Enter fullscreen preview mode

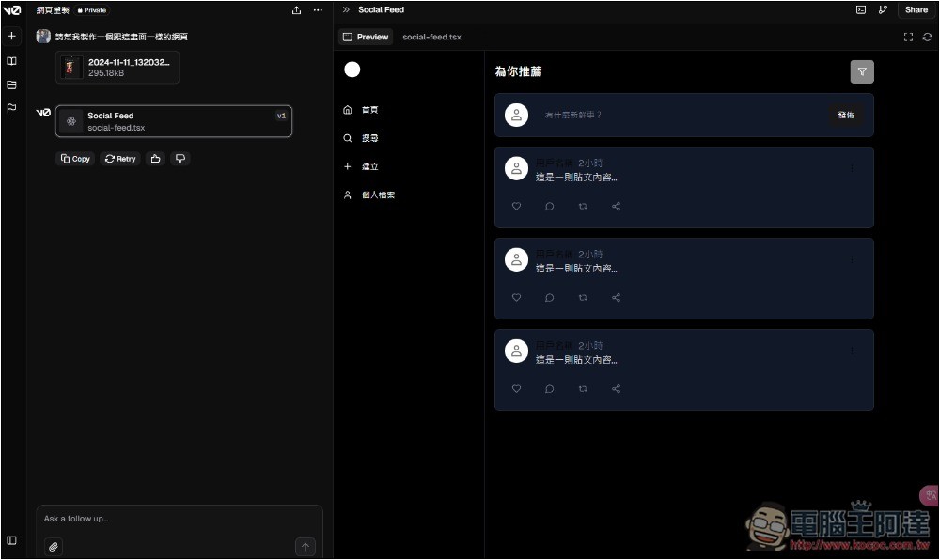point(908,37)
